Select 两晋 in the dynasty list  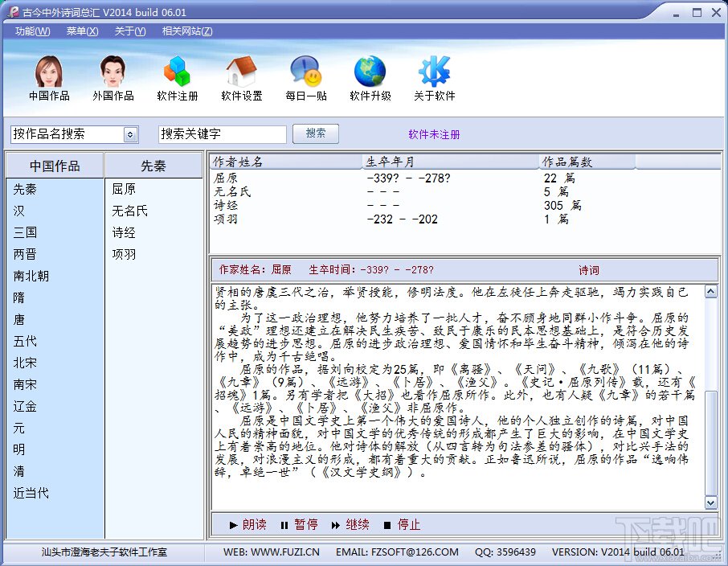click(25, 254)
